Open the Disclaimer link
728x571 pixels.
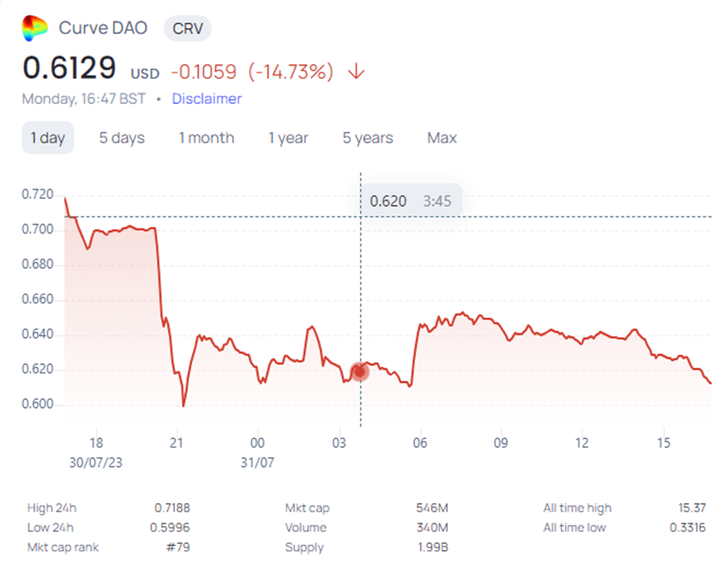tap(207, 98)
